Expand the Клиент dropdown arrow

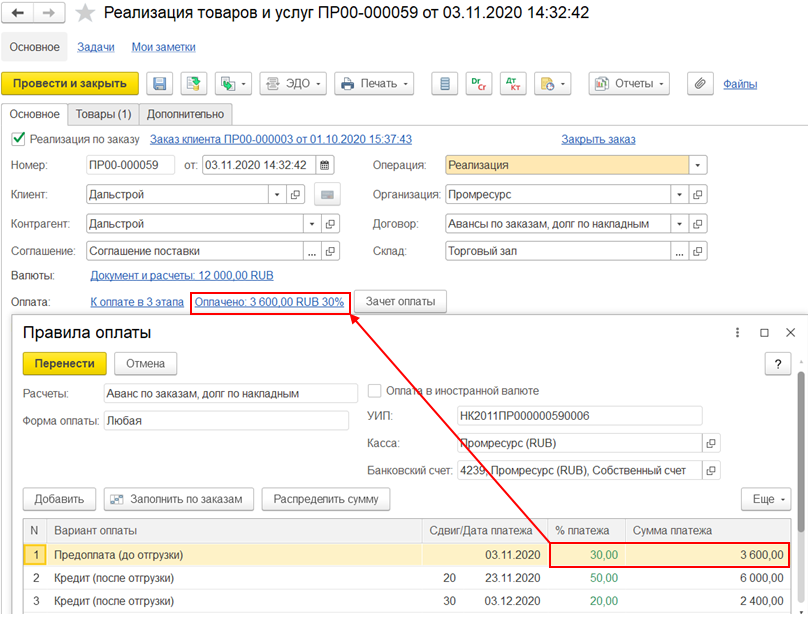coord(277,195)
